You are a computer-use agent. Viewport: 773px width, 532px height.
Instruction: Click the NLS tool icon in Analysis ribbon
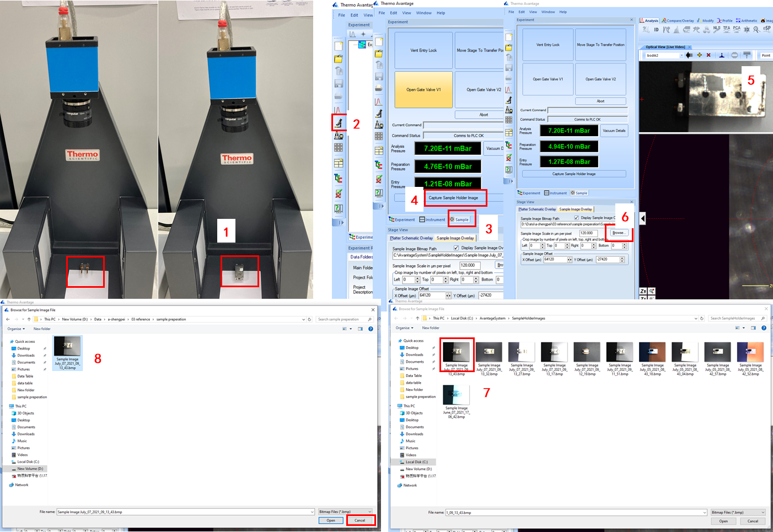[x=717, y=29]
